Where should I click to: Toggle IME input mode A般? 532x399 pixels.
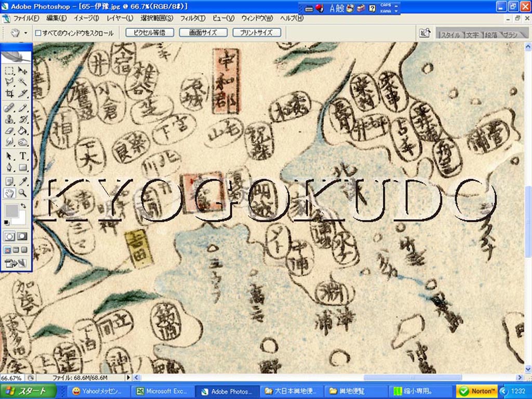pos(337,8)
